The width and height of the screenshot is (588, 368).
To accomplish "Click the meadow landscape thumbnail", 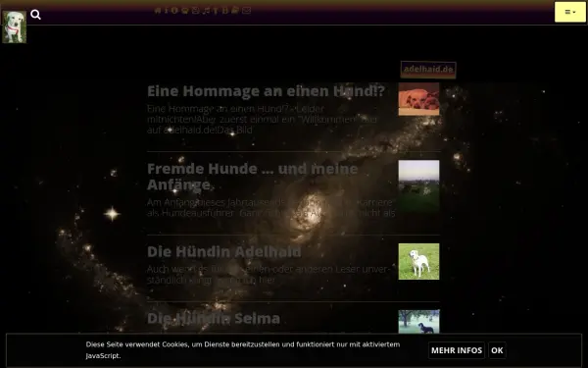I will point(418,186).
